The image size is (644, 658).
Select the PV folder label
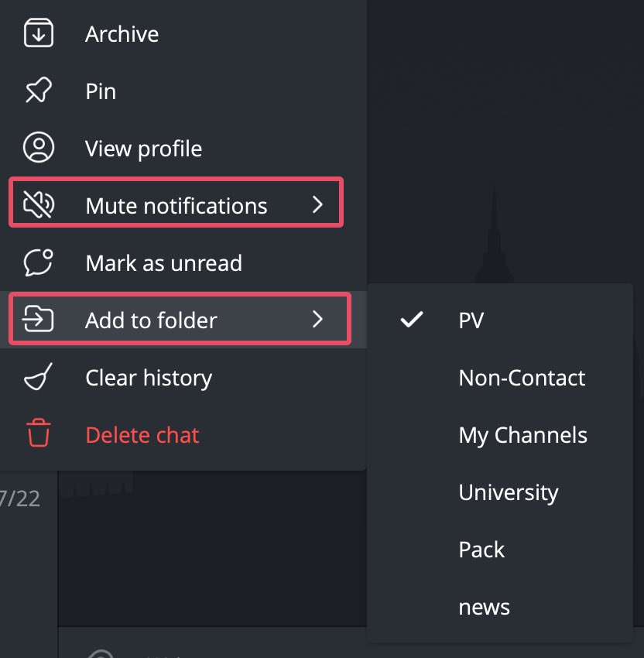click(x=471, y=320)
